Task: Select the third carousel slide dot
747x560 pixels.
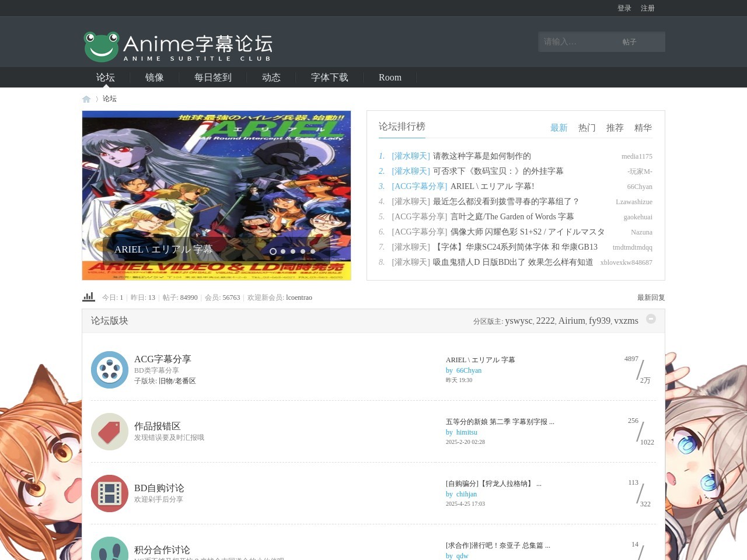Action: pyautogui.click(x=293, y=251)
